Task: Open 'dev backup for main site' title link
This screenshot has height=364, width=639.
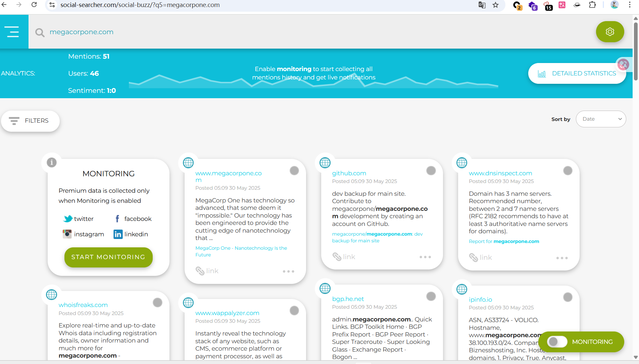Action: tap(377, 237)
